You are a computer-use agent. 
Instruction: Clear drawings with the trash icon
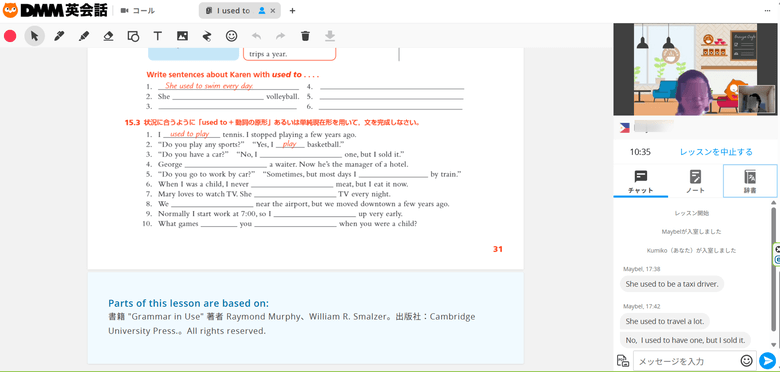point(305,36)
